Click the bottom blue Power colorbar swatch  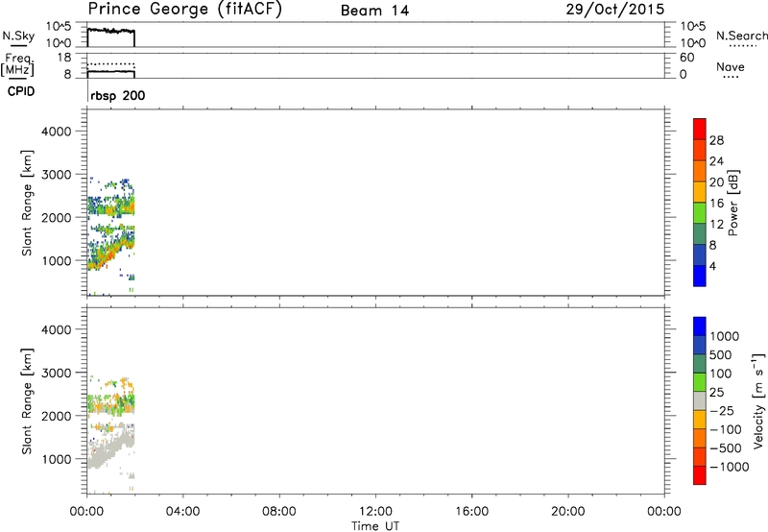click(700, 276)
